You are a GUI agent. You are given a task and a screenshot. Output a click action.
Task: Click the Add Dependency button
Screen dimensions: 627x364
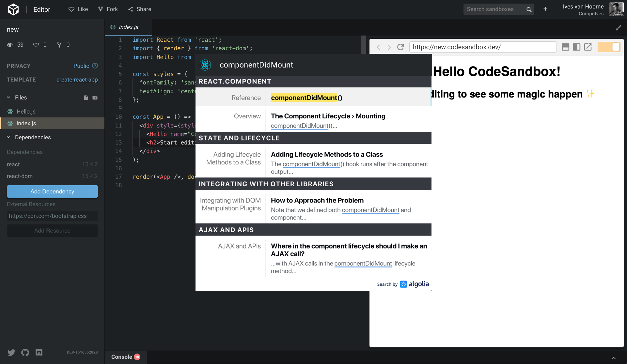click(x=52, y=191)
